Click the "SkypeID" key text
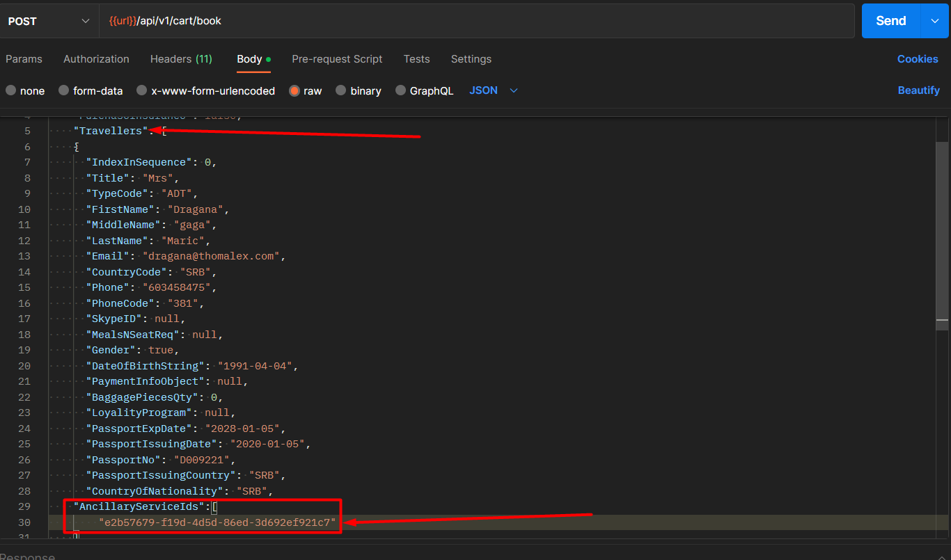 tap(115, 319)
